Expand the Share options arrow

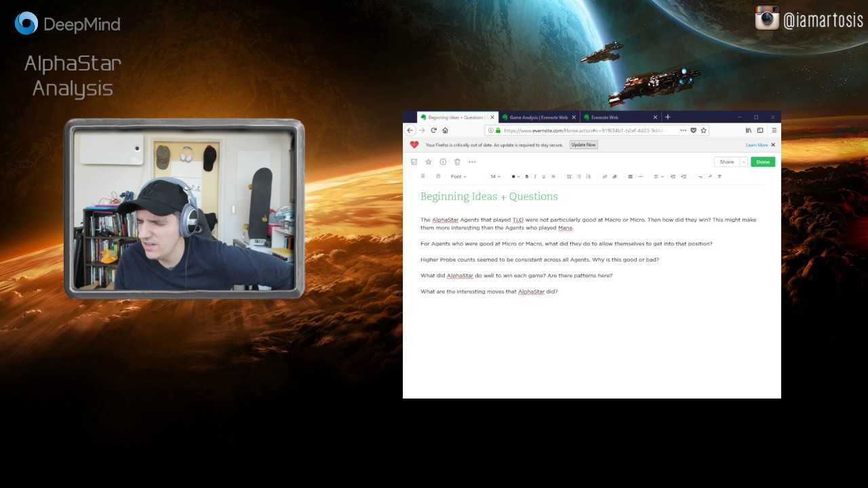743,162
